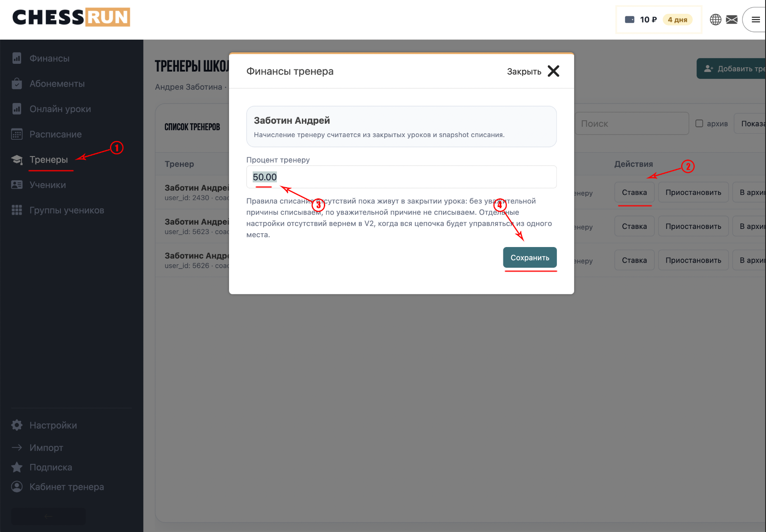Click the Группы учеников grid icon
This screenshot has height=532, width=766.
[17, 210]
